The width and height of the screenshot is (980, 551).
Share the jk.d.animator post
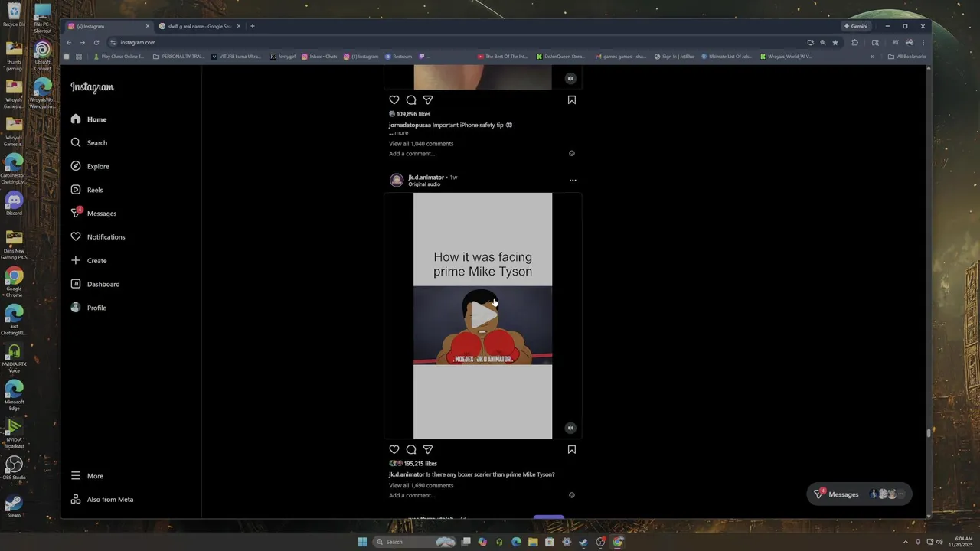[x=428, y=449]
